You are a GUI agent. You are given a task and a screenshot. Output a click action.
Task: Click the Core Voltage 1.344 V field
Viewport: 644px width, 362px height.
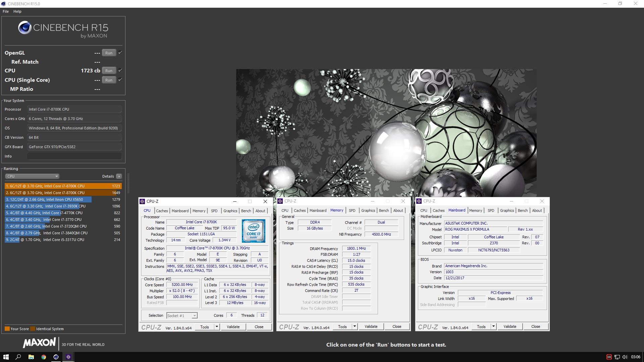224,240
